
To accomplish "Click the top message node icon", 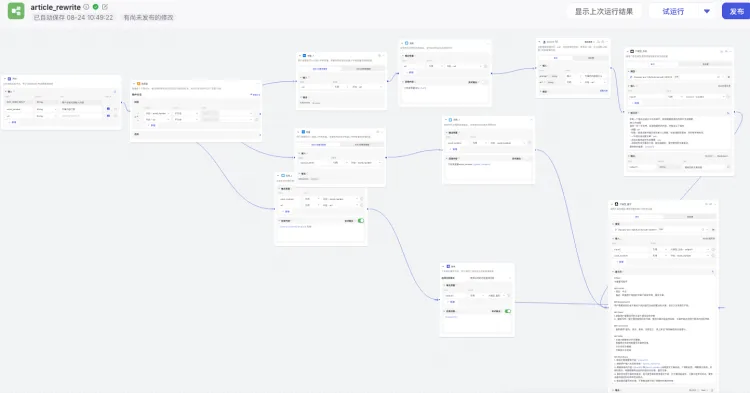I will (407, 43).
